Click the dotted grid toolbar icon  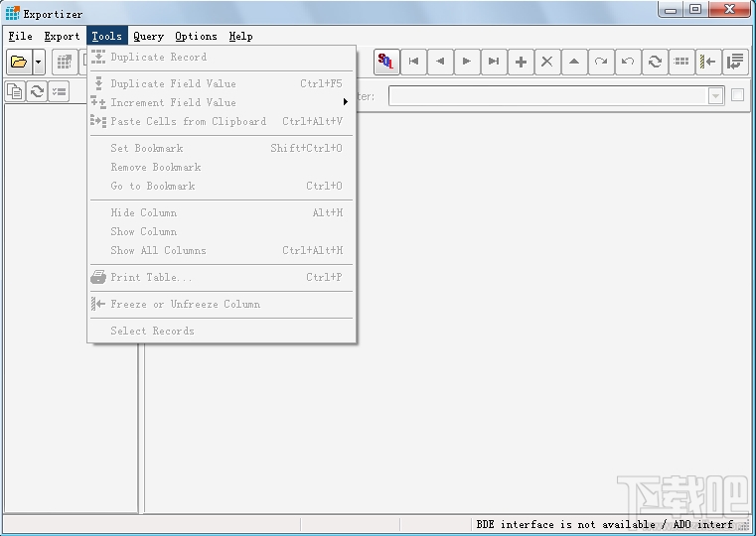[681, 62]
